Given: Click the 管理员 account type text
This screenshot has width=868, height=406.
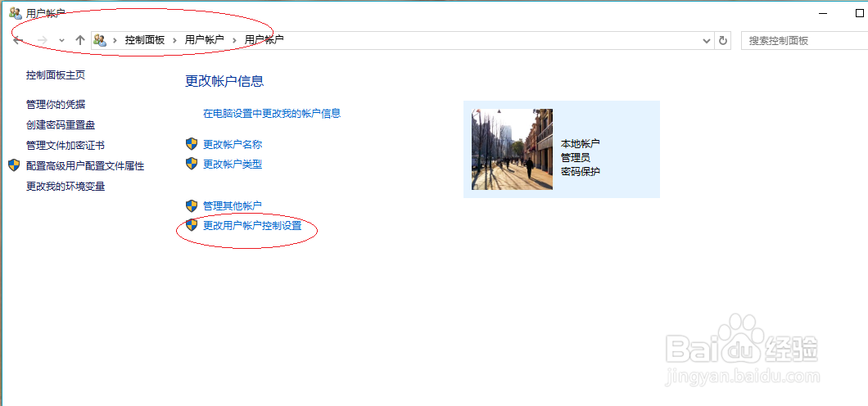Looking at the screenshot, I should coord(575,158).
